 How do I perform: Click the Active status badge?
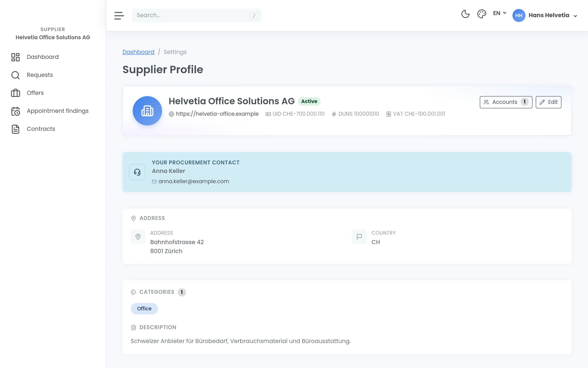309,101
